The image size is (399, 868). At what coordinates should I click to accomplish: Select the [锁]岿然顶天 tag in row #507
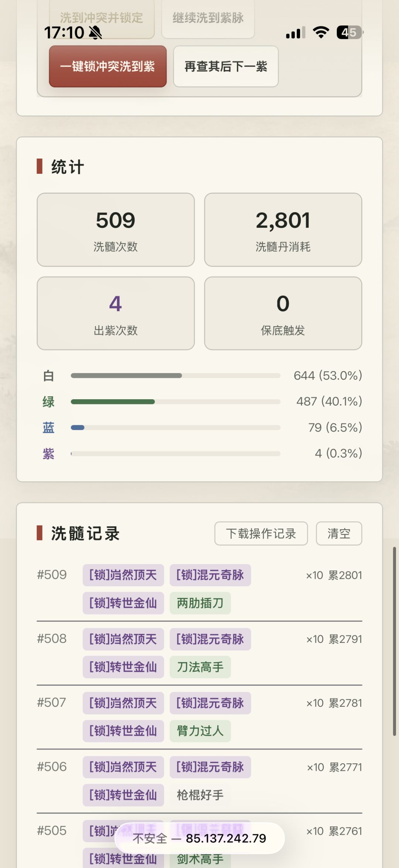point(123,703)
